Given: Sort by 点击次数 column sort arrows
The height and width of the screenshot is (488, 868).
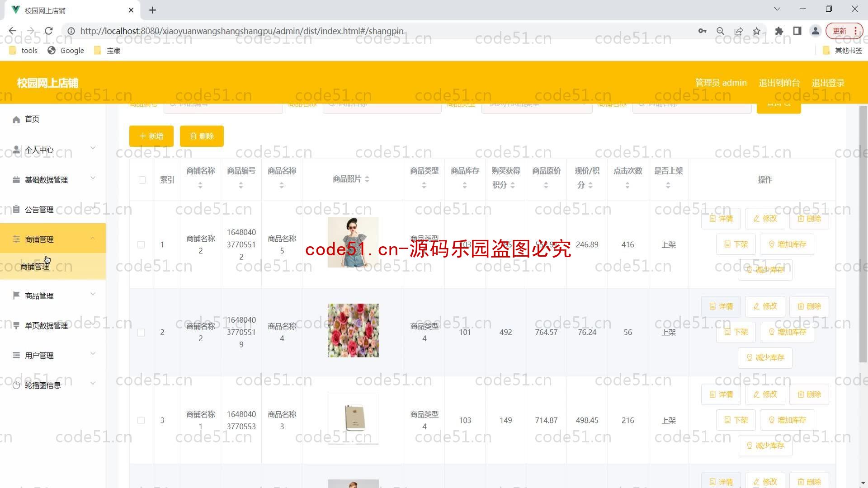Looking at the screenshot, I should click(627, 185).
